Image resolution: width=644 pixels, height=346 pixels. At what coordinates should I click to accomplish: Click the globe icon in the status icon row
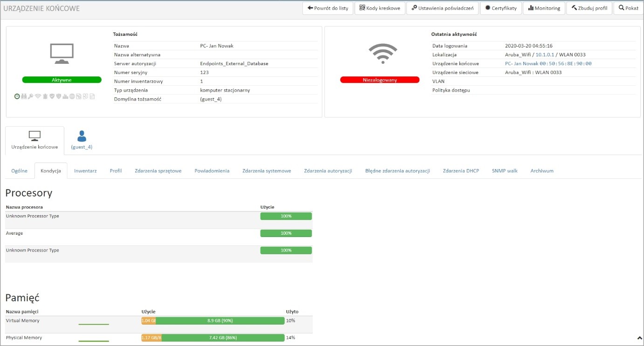[72, 96]
